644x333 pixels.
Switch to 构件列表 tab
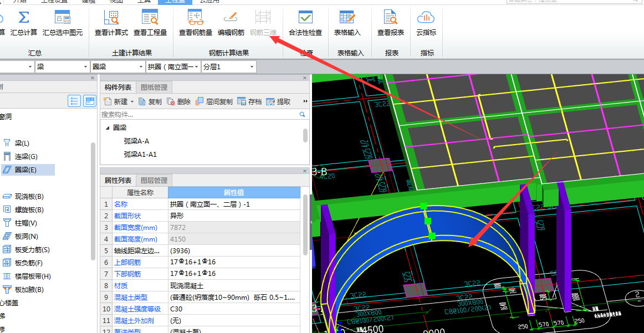pyautogui.click(x=118, y=87)
